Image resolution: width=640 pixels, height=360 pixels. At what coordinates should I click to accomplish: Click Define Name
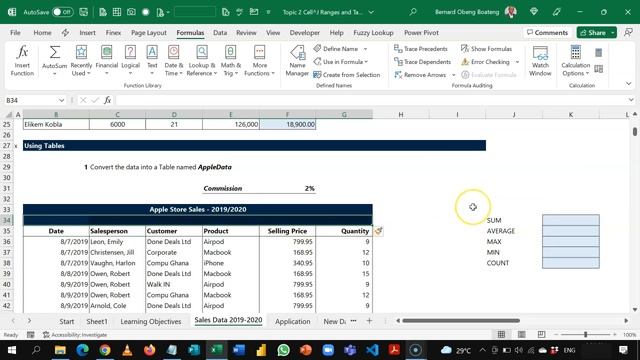(336, 49)
